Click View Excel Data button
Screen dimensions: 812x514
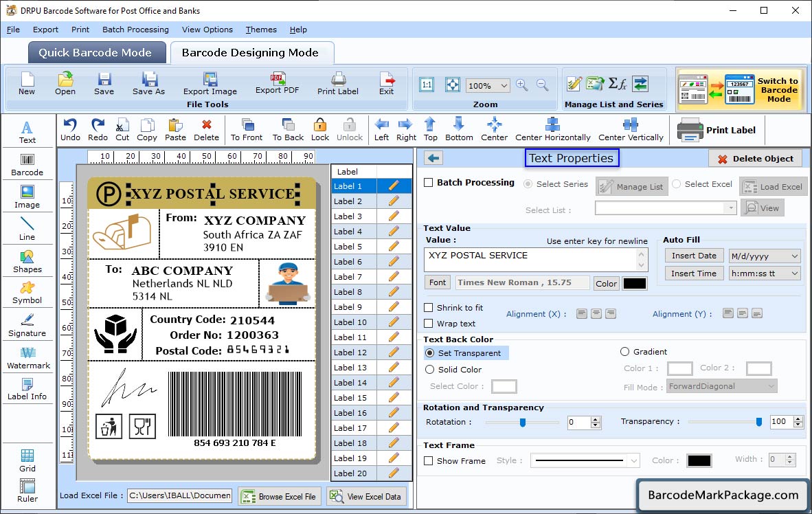[x=367, y=496]
